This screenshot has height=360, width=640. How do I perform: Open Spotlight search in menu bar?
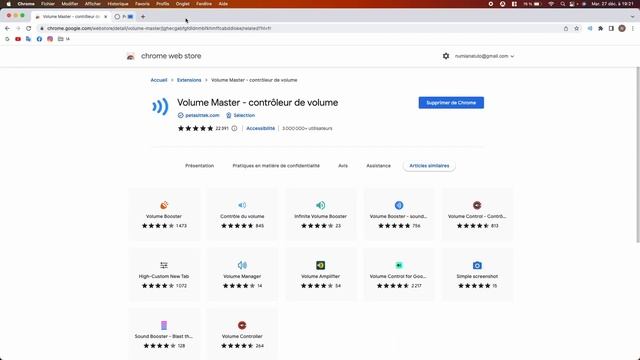(x=562, y=4)
